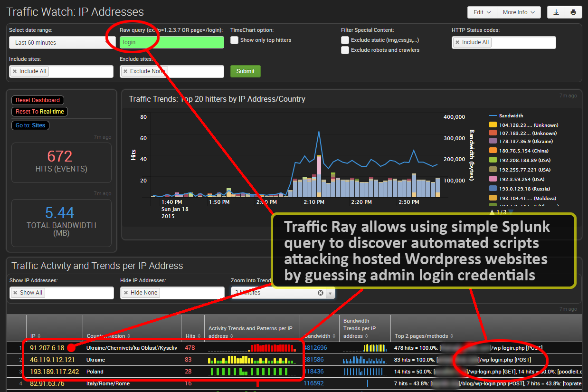The image size is (588, 392).
Task: Enable 'Show only top hitters' checkbox
Action: pos(234,40)
